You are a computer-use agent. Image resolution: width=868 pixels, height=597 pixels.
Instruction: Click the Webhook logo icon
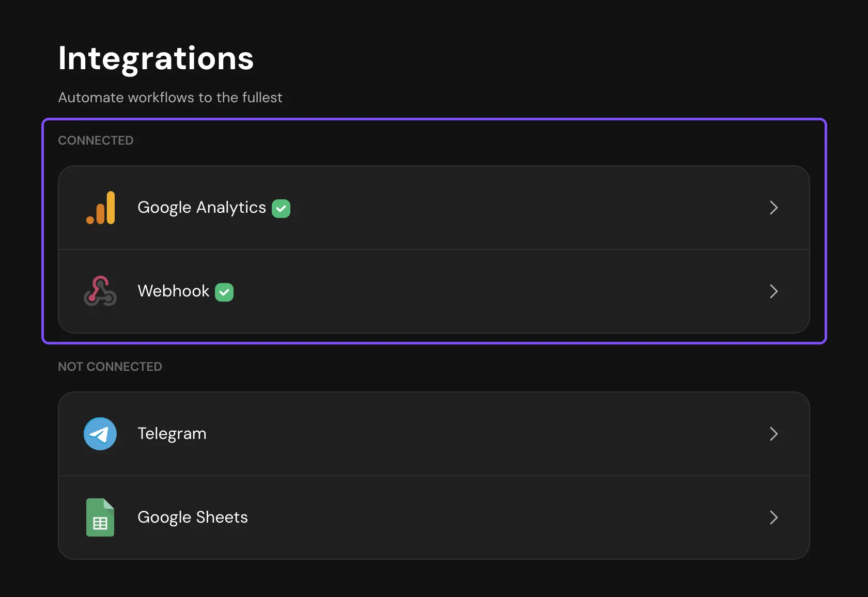(100, 291)
